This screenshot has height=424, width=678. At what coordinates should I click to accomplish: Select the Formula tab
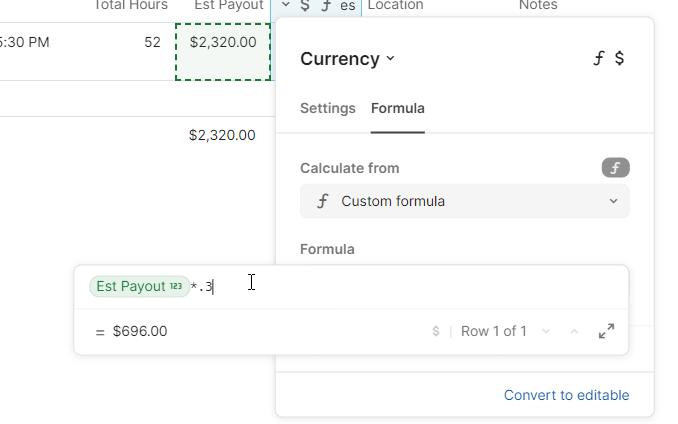397,108
